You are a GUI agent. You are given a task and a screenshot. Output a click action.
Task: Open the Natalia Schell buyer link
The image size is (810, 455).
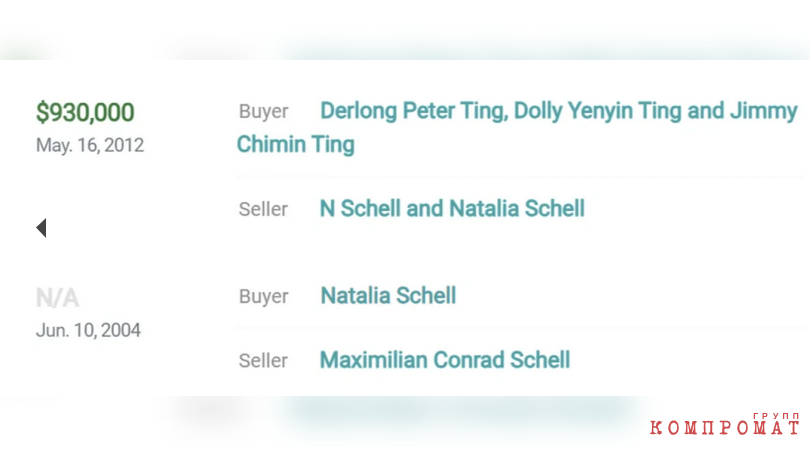click(388, 296)
